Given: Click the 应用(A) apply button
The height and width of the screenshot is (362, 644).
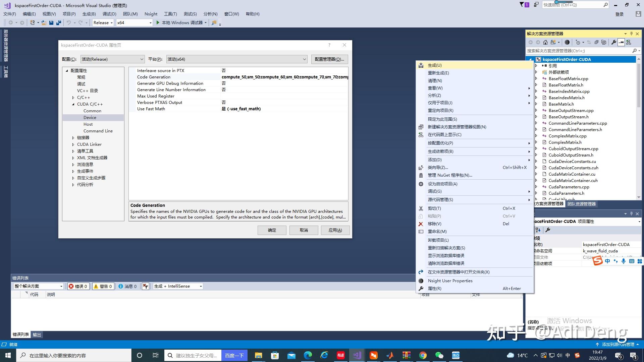Looking at the screenshot, I should (x=335, y=230).
